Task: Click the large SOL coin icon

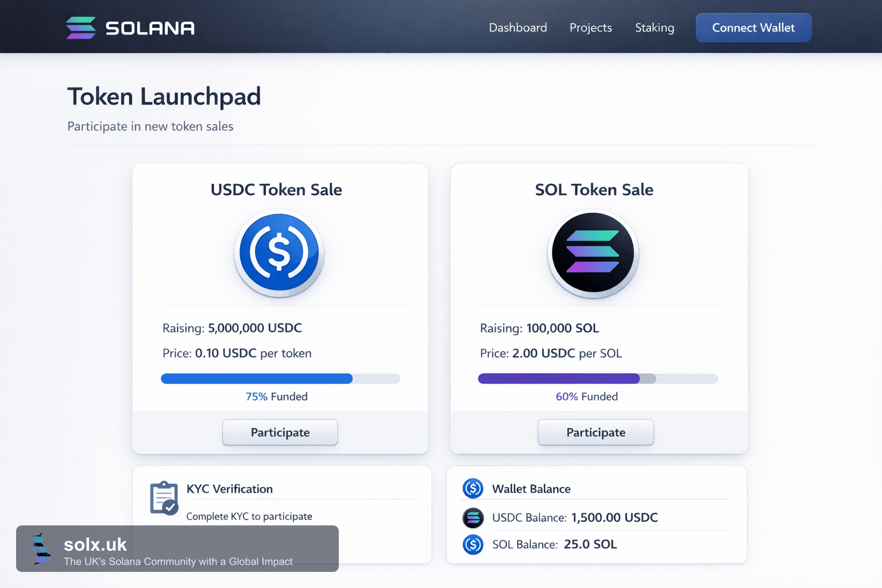Action: tap(593, 253)
